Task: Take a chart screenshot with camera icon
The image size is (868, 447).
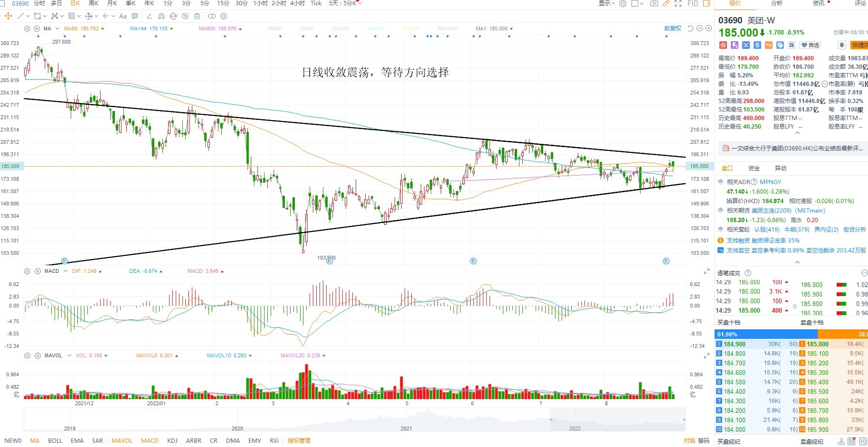Action: click(x=654, y=3)
